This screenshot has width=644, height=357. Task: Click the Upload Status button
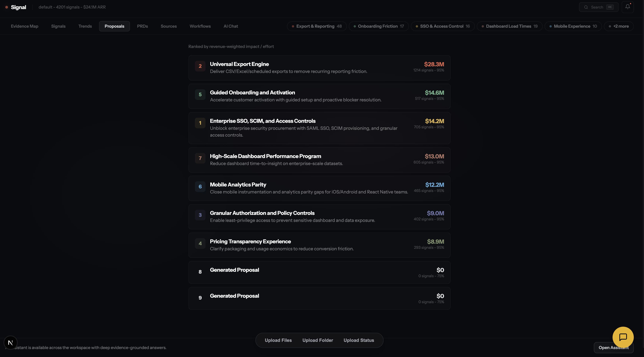tap(359, 340)
